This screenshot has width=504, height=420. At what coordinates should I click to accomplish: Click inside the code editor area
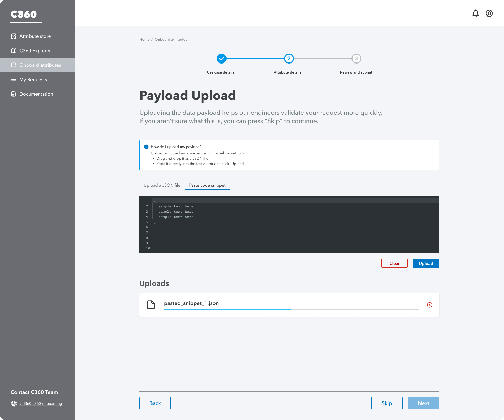point(289,231)
